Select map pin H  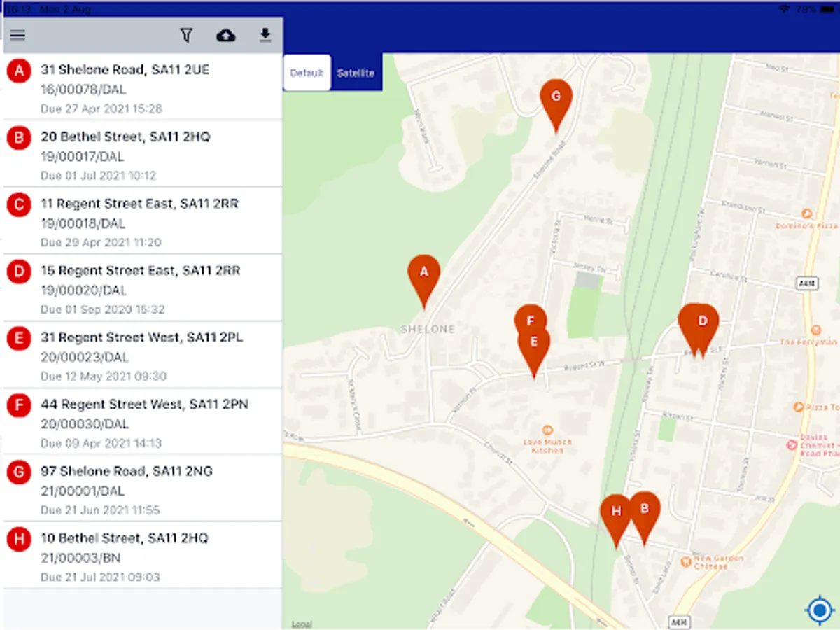coord(616,520)
